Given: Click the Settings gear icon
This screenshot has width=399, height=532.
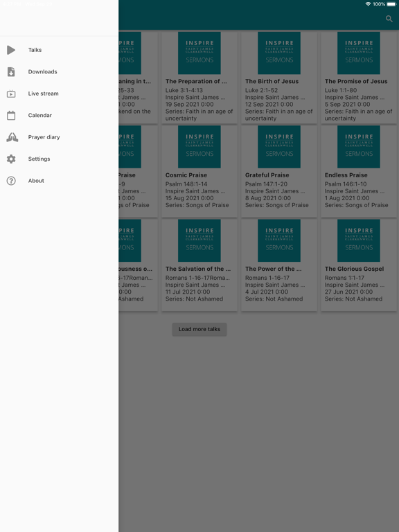Looking at the screenshot, I should point(11,159).
